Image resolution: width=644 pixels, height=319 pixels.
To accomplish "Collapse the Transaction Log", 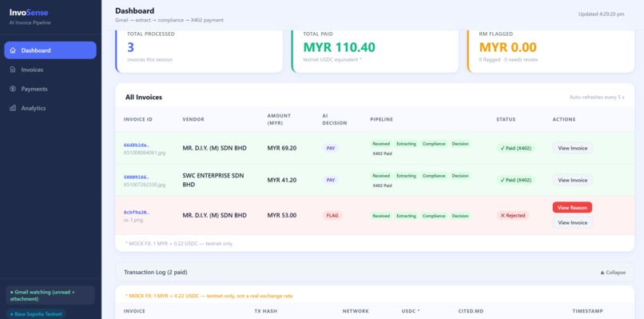I will [x=613, y=272].
